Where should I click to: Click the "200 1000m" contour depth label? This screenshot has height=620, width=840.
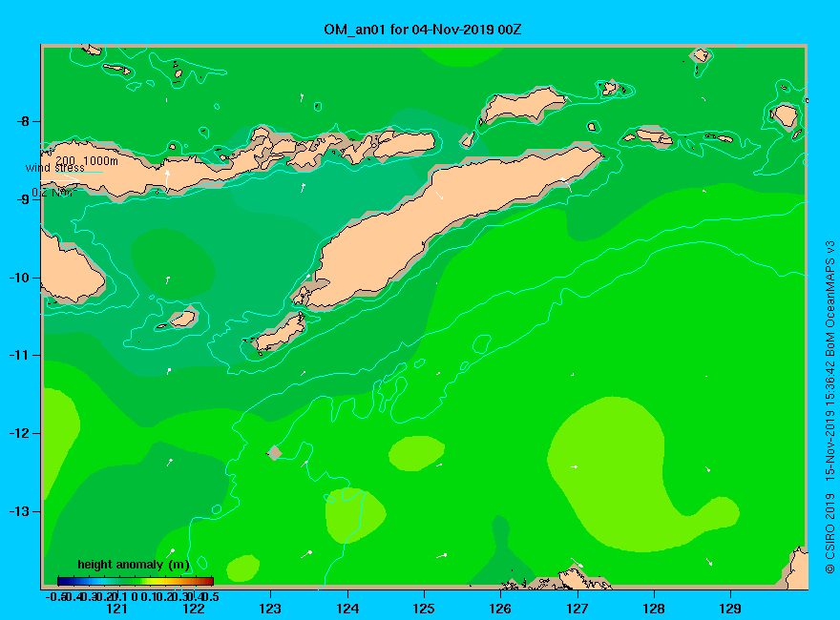[87, 160]
